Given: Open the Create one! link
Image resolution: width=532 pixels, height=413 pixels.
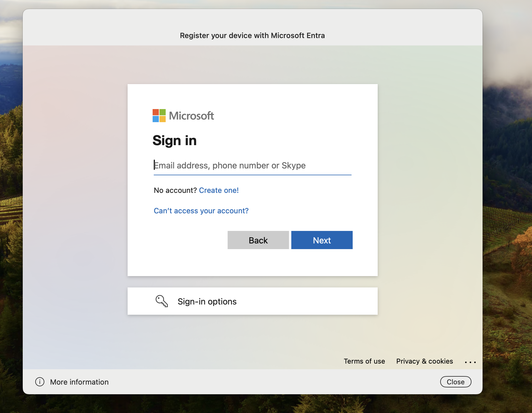Looking at the screenshot, I should pyautogui.click(x=219, y=190).
